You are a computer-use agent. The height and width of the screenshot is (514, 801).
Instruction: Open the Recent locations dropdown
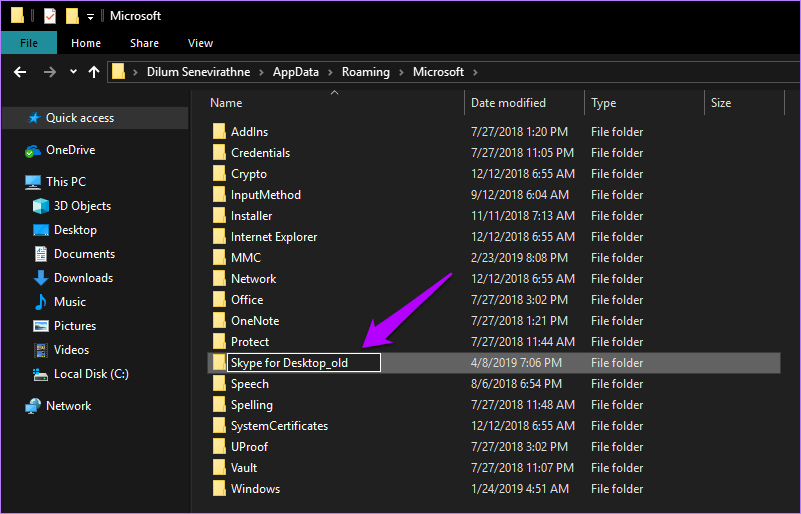[x=73, y=72]
